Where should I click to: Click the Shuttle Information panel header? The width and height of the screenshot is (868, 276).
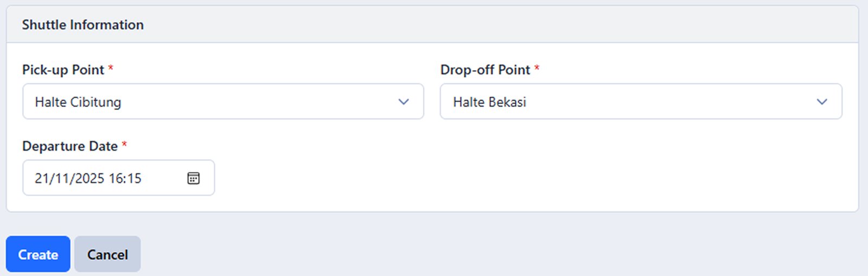click(x=82, y=24)
